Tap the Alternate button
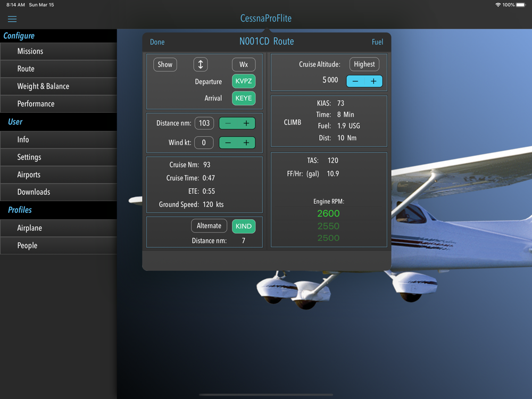 (x=209, y=226)
